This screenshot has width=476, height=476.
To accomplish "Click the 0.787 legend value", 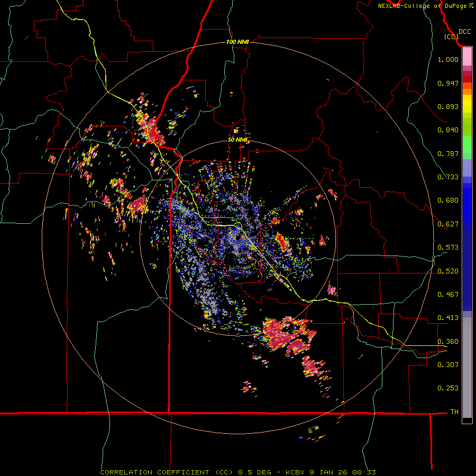I will pos(448,153).
